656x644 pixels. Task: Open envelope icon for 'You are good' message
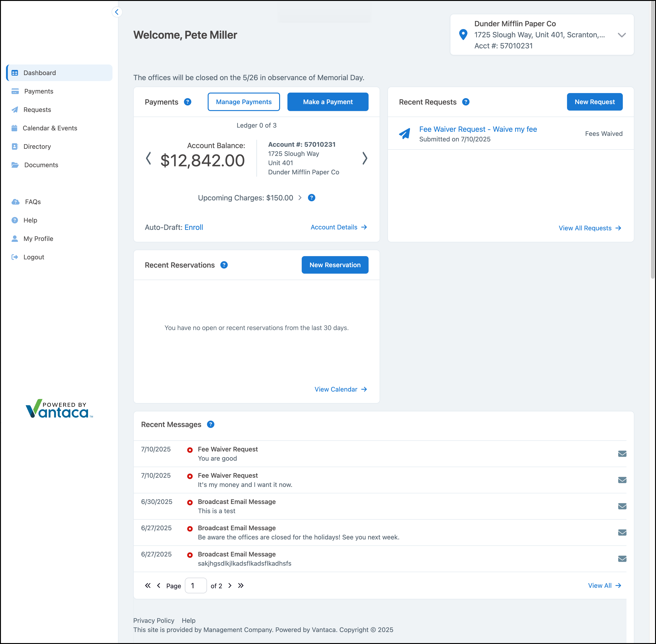pos(622,454)
